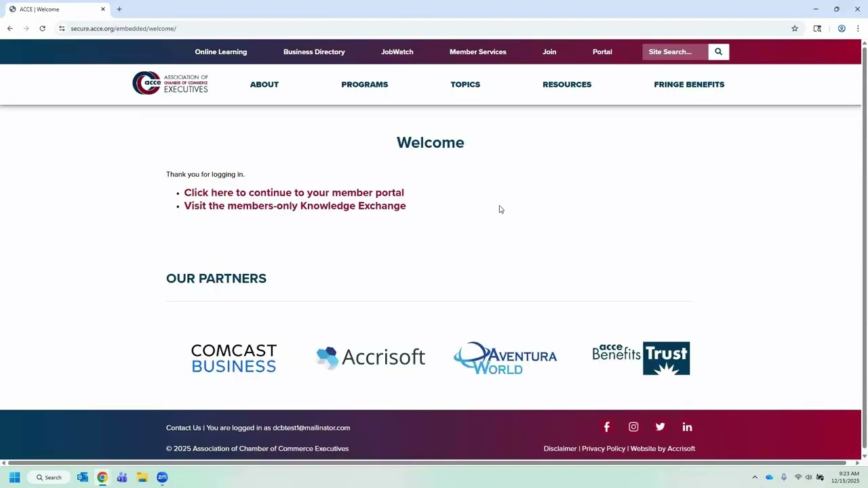Open the Business Directory menu item

point(314,52)
